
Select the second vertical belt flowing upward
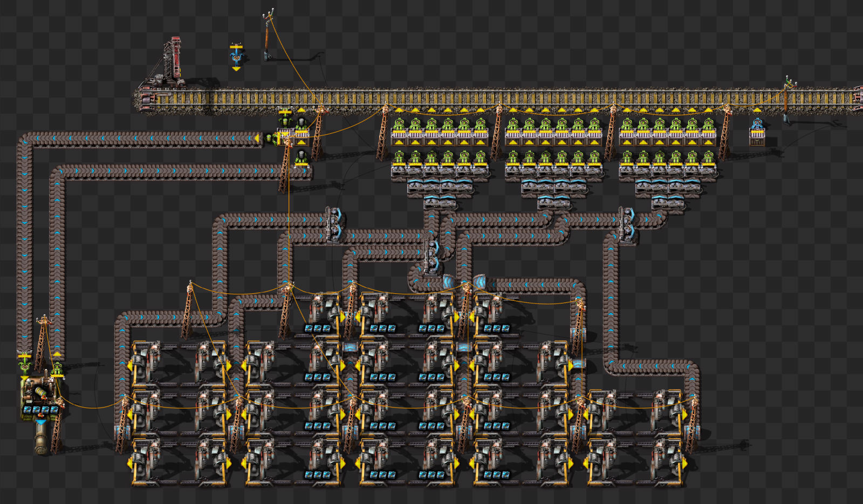(x=57, y=264)
